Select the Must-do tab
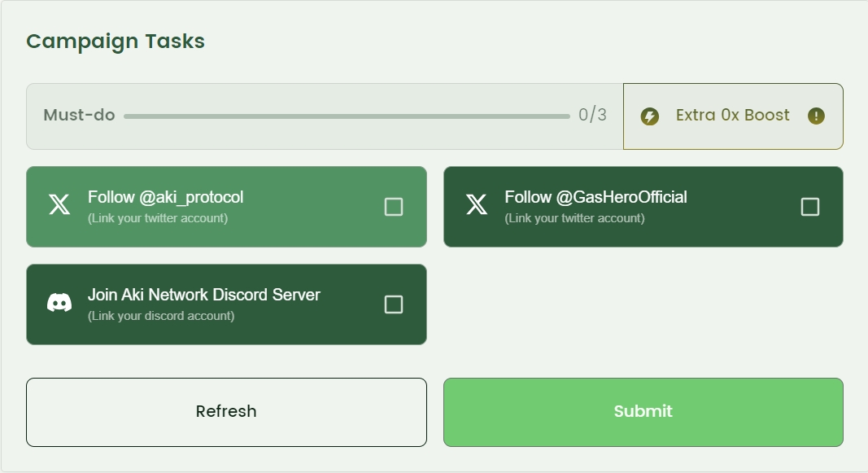The height and width of the screenshot is (473, 868). click(325, 116)
